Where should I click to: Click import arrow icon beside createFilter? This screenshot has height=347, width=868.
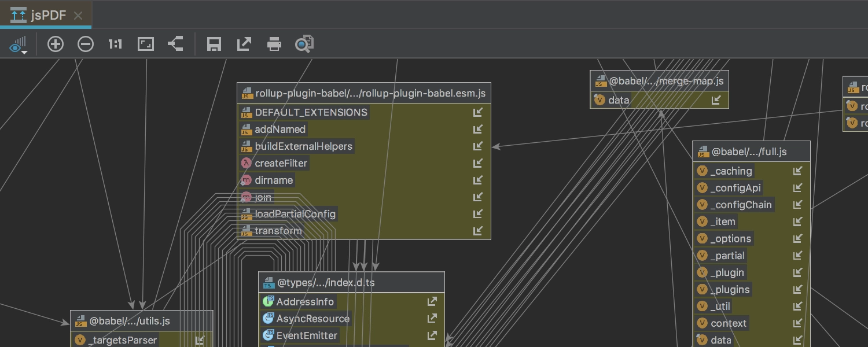click(478, 163)
